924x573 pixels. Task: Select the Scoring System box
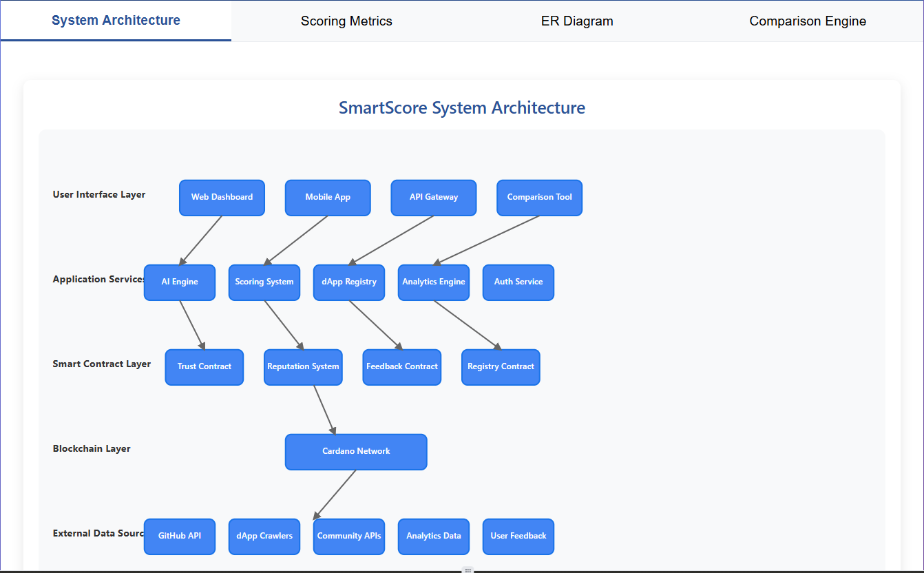pyautogui.click(x=264, y=282)
